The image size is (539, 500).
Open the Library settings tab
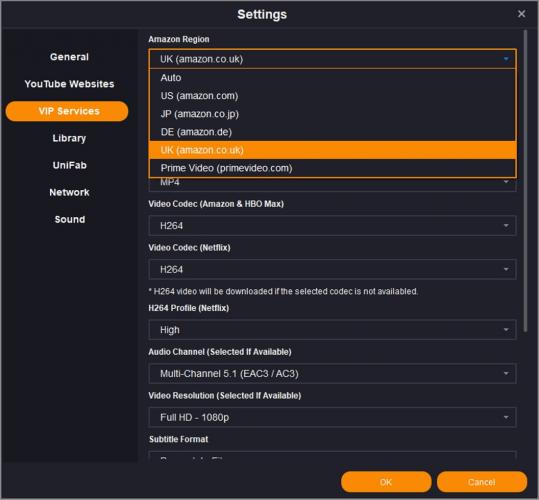point(69,138)
